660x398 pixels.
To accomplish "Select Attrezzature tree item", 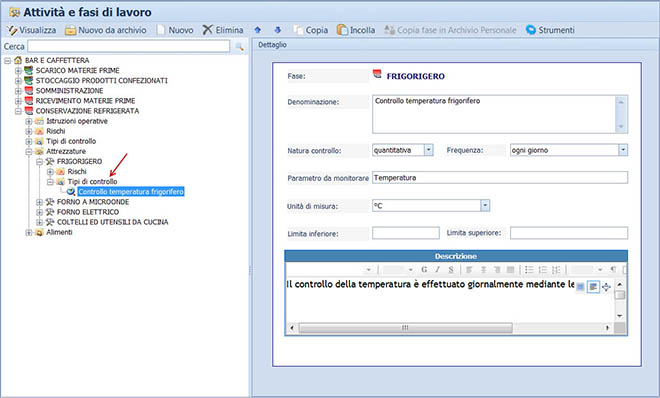I will tap(66, 151).
